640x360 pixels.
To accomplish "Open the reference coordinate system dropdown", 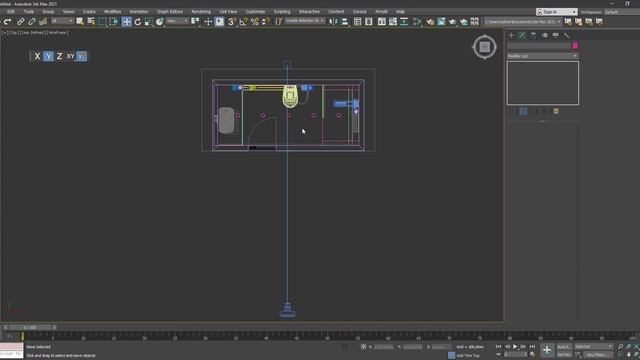I will tap(177, 21).
